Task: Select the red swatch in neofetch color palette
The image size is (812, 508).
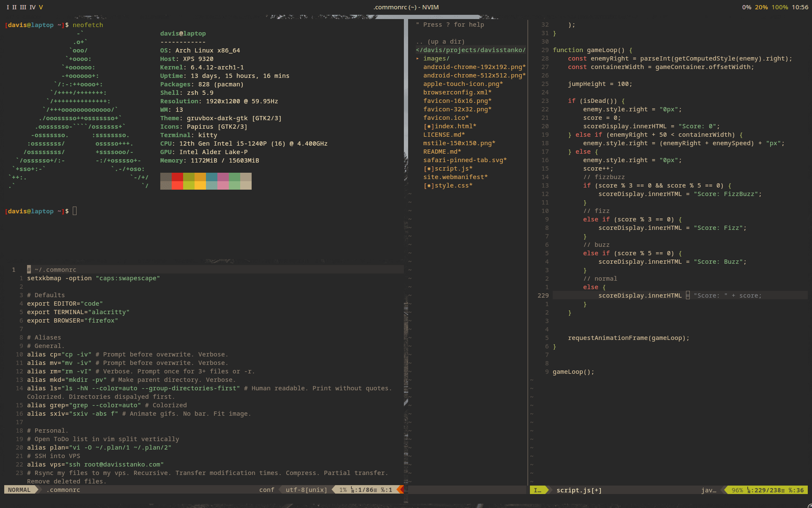Action: pos(177,181)
